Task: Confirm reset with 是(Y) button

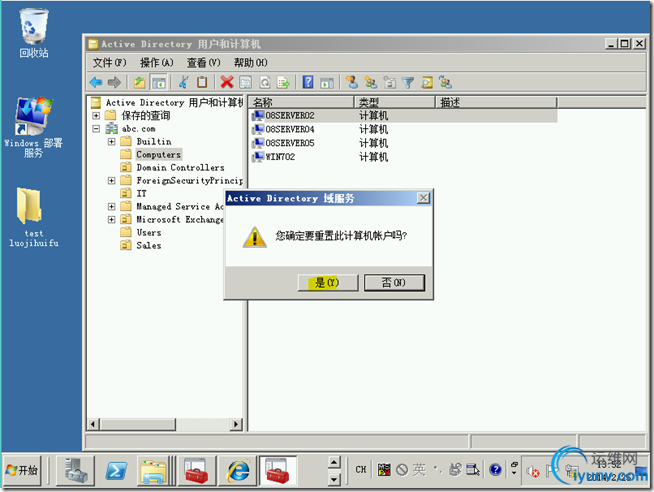Action: point(328,283)
